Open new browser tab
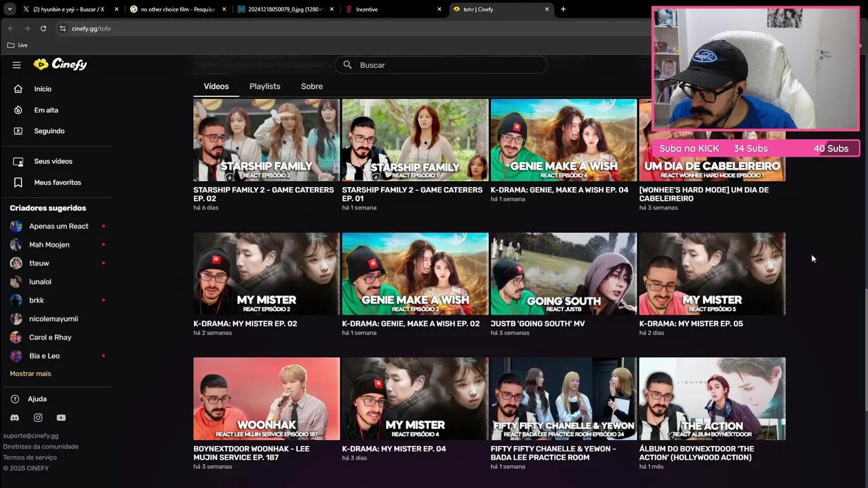 tap(563, 9)
